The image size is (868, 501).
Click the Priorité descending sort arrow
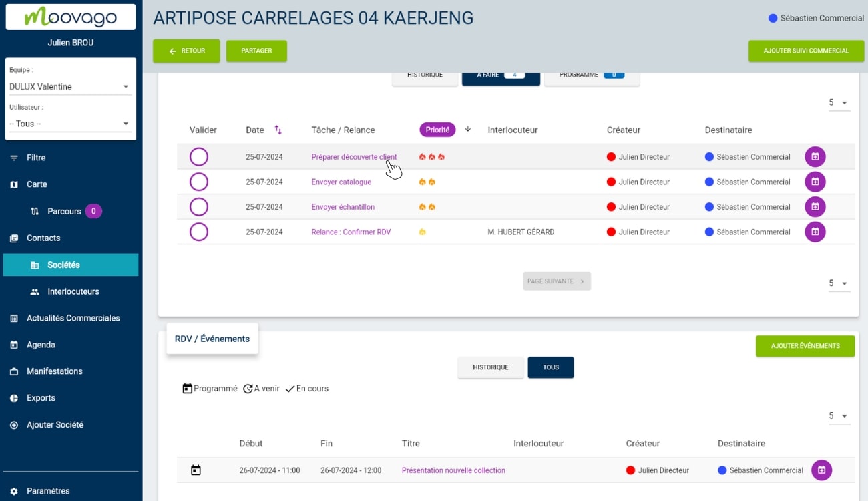[x=468, y=130]
